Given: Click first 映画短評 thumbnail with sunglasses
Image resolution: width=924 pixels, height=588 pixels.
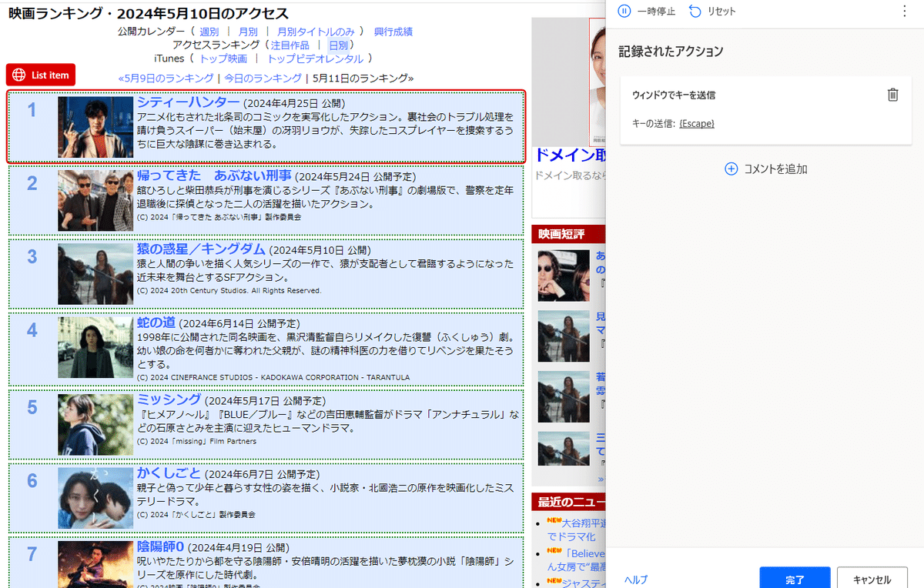Looking at the screenshot, I should click(564, 276).
